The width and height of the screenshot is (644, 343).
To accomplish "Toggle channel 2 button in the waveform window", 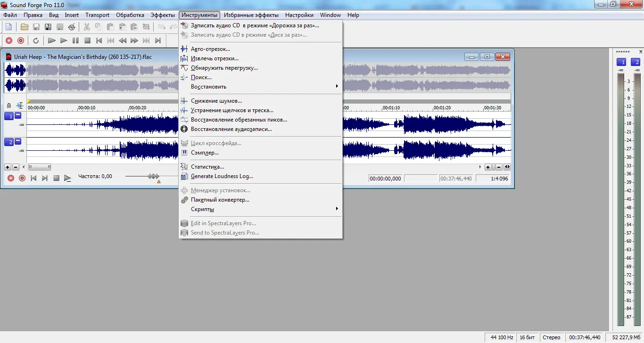I will coord(9,142).
